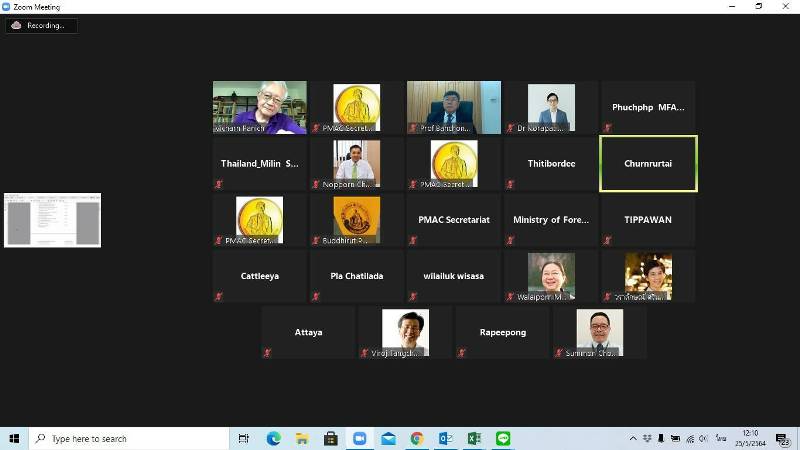Expand hidden system tray icons
Image resolution: width=800 pixels, height=450 pixels.
633,438
